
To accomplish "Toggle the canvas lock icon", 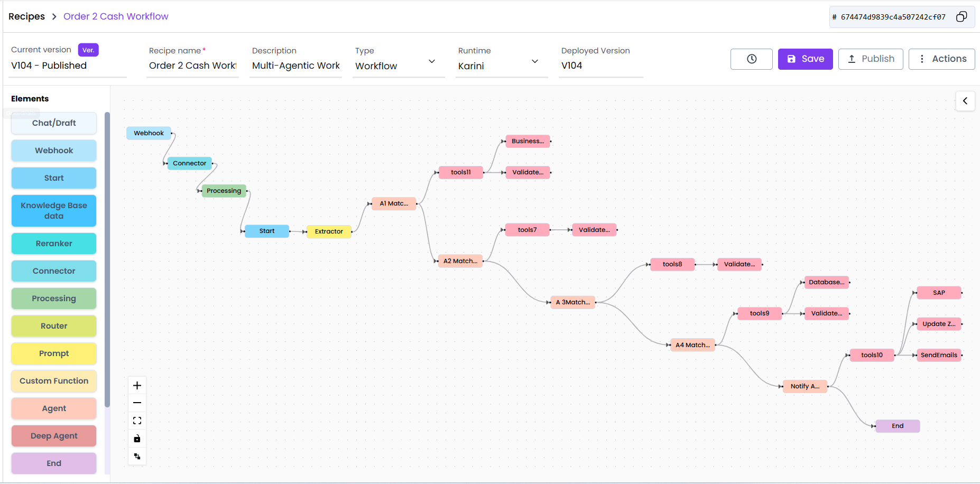I will coord(137,438).
